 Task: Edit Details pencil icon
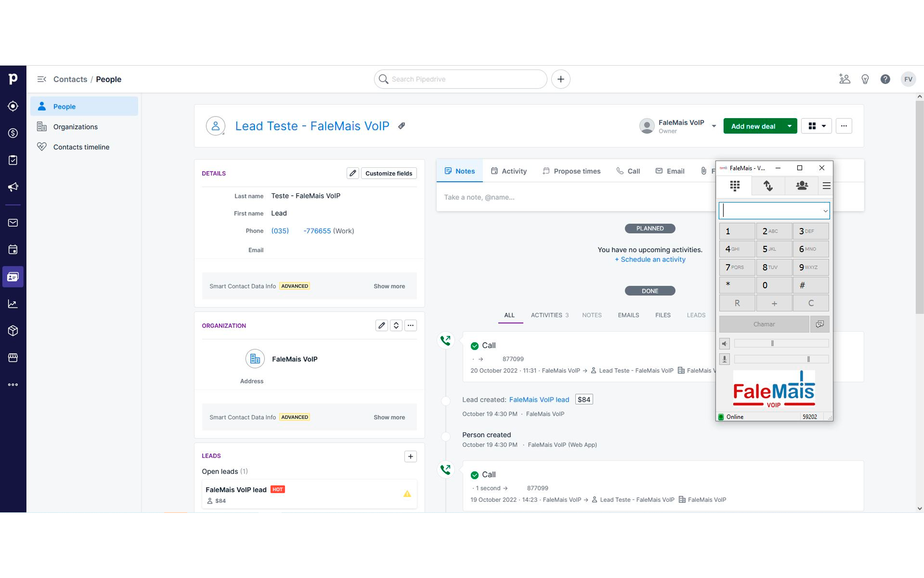(352, 173)
